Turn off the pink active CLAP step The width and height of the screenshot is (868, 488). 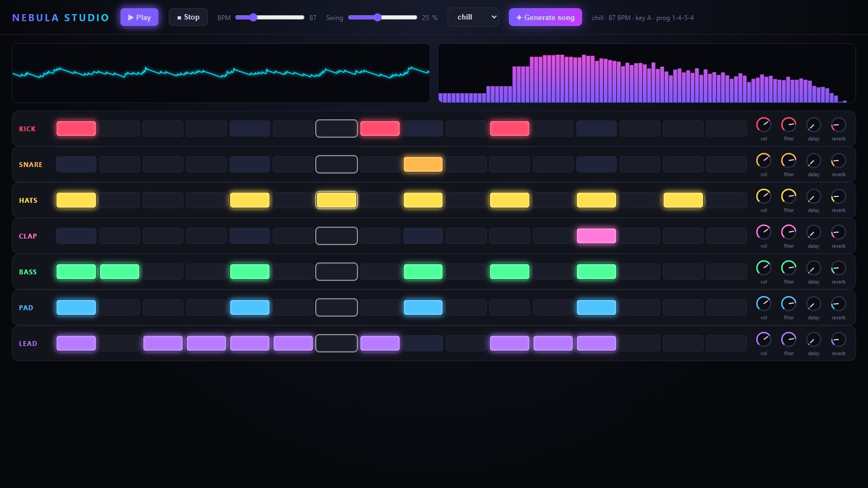pyautogui.click(x=596, y=236)
